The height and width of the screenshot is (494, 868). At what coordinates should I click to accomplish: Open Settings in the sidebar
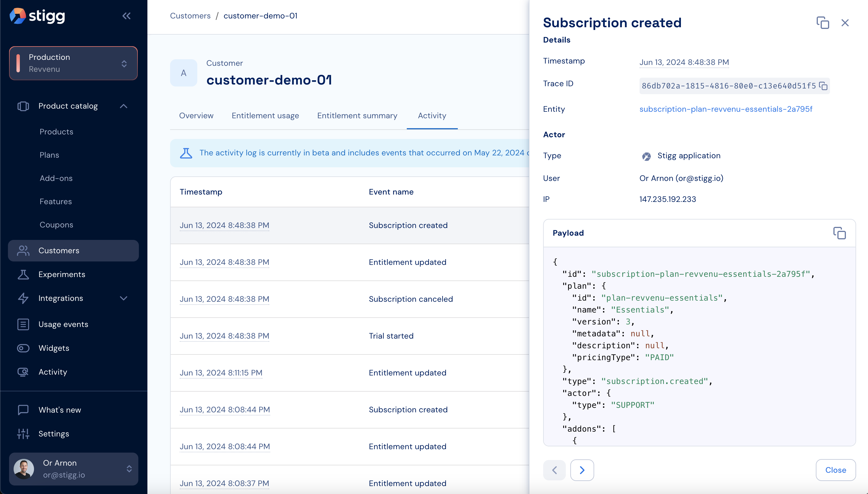click(54, 434)
